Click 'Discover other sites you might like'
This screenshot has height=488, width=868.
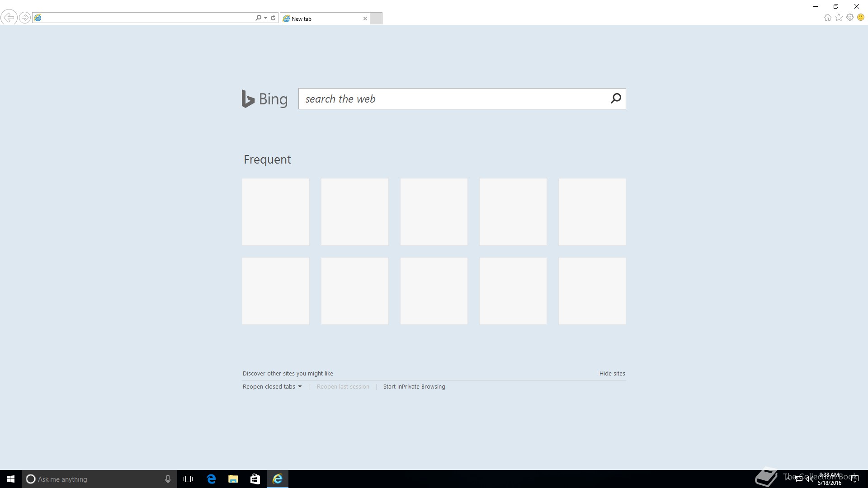pos(288,374)
